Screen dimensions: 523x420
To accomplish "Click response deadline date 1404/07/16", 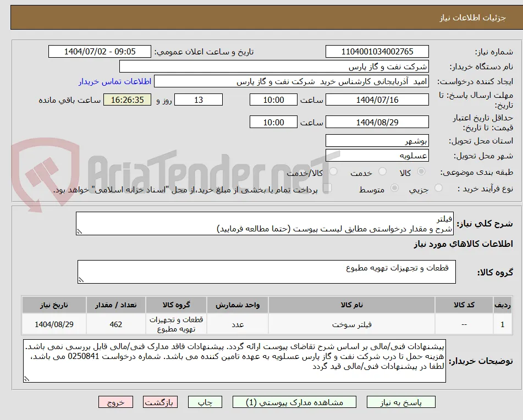I will click(377, 100).
